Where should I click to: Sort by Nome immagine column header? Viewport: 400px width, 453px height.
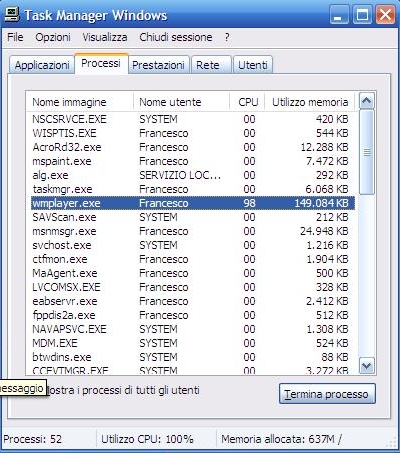[x=80, y=102]
